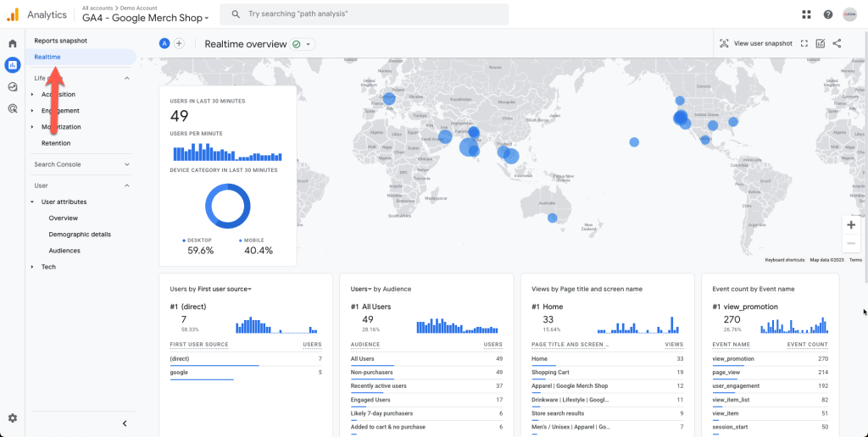This screenshot has width=868, height=437.
Task: Click All accounts breadcrumb link
Action: (97, 8)
